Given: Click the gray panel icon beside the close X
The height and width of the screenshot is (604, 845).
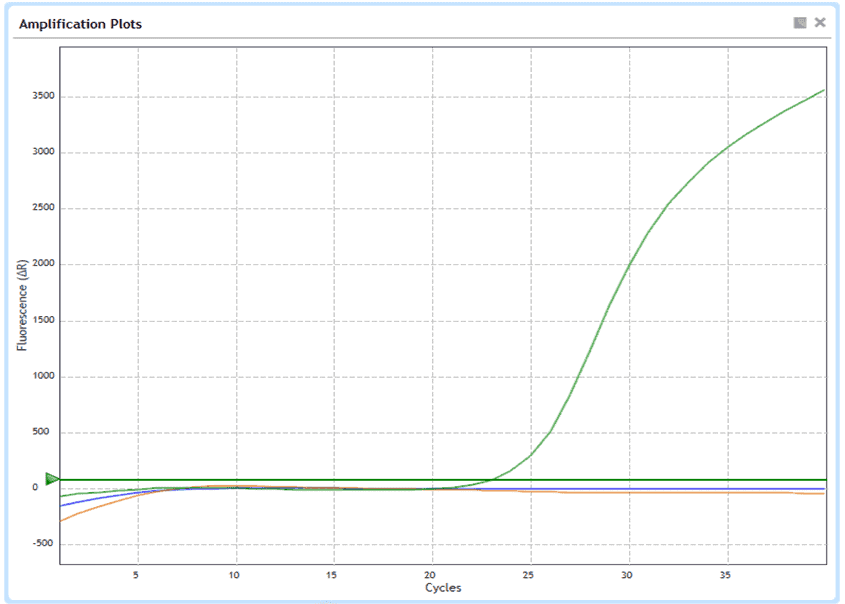Looking at the screenshot, I should click(800, 23).
